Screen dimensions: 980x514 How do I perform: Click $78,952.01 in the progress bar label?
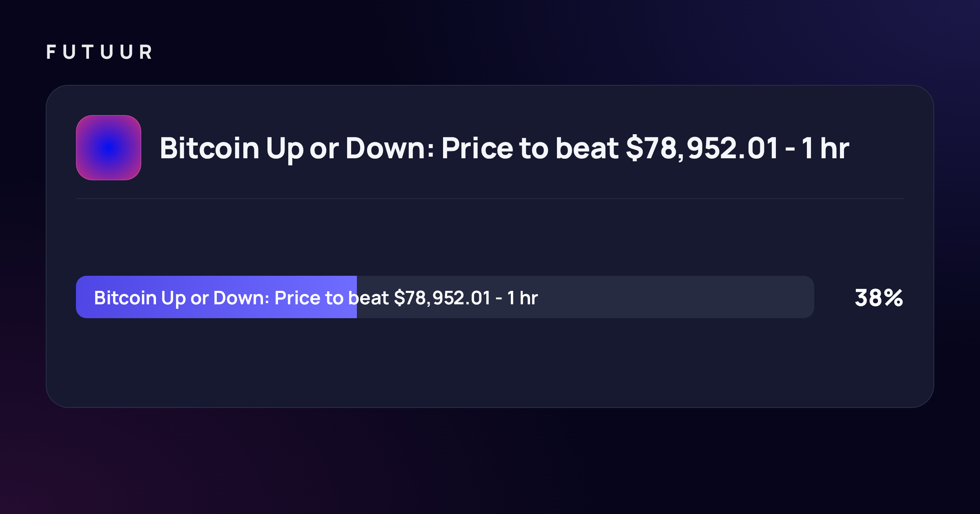[x=442, y=298]
